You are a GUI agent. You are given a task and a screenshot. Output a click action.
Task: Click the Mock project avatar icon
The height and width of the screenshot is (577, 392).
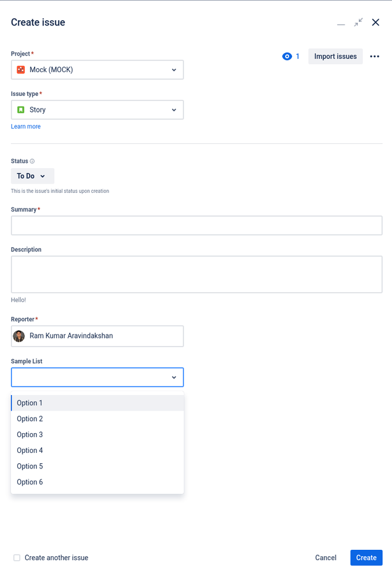21,69
